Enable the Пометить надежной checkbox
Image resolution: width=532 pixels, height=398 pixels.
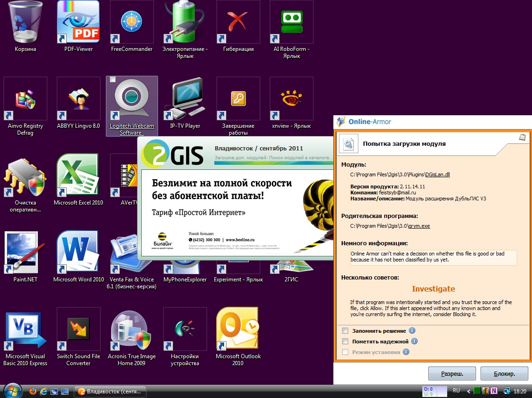(x=345, y=342)
